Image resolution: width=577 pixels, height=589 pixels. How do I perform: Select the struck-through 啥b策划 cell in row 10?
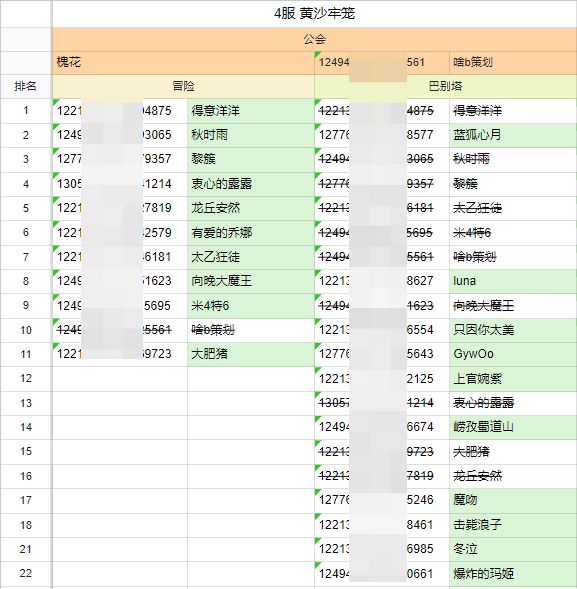(x=251, y=330)
